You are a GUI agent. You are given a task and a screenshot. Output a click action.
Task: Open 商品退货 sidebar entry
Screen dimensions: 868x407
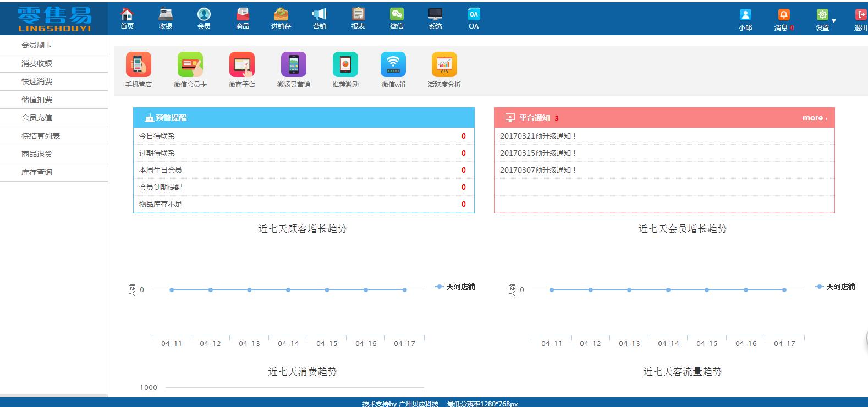tap(54, 154)
